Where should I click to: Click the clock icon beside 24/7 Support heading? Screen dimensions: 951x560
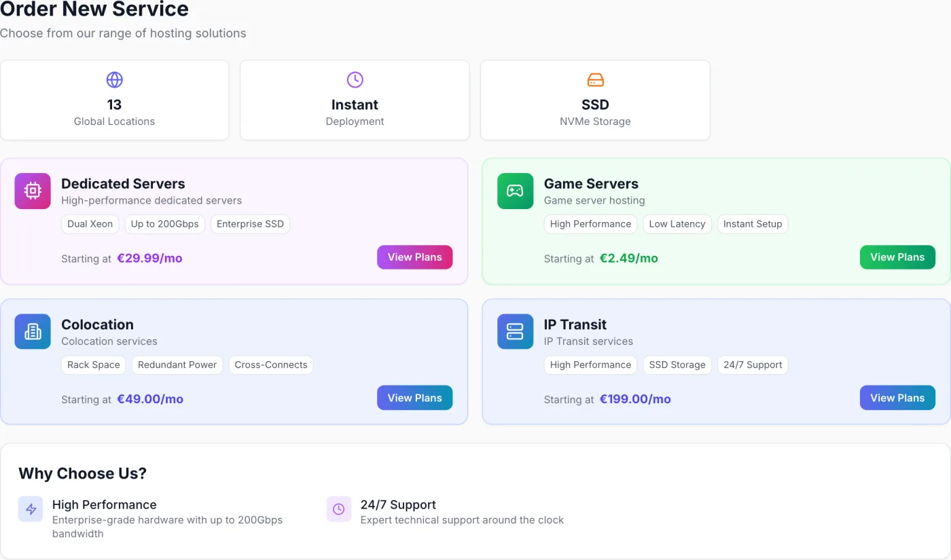(339, 509)
